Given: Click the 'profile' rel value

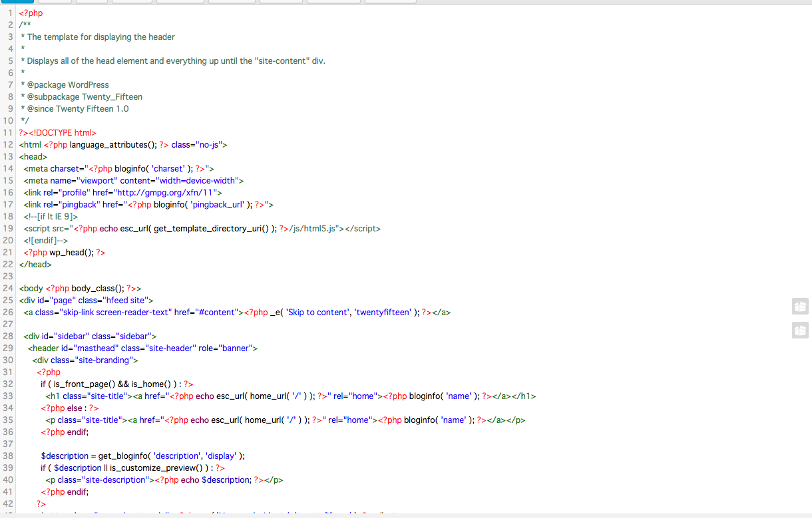Looking at the screenshot, I should [x=74, y=193].
